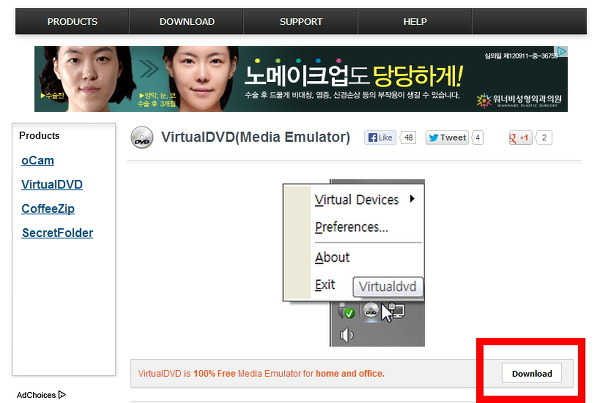Image resolution: width=600 pixels, height=403 pixels.
Task: Select Virtual Devices in context menu
Action: click(x=357, y=199)
